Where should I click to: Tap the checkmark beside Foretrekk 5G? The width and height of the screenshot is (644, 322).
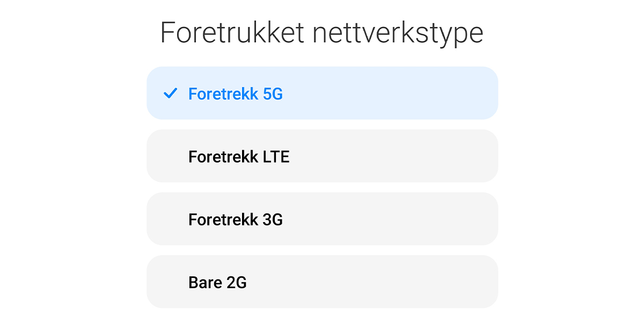(170, 94)
